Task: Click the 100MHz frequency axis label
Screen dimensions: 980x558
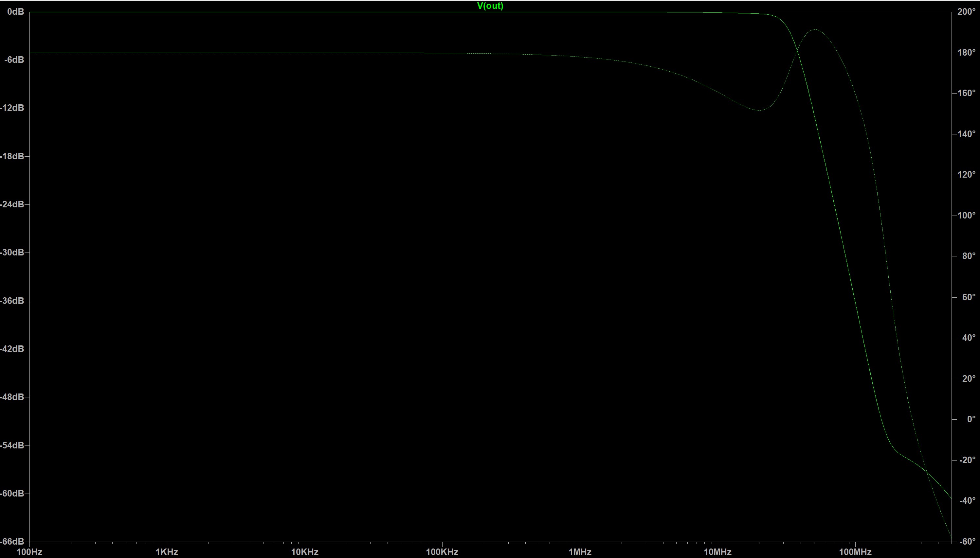Action: pyautogui.click(x=855, y=552)
